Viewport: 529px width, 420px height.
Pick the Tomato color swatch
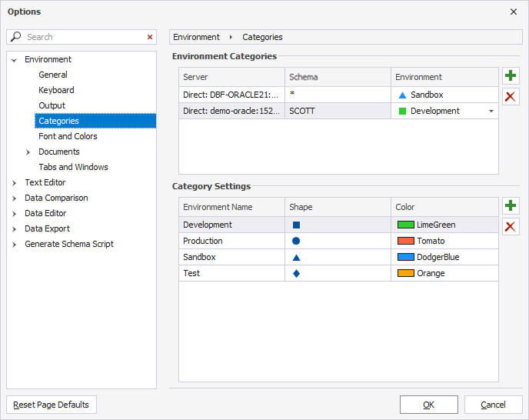tap(405, 241)
